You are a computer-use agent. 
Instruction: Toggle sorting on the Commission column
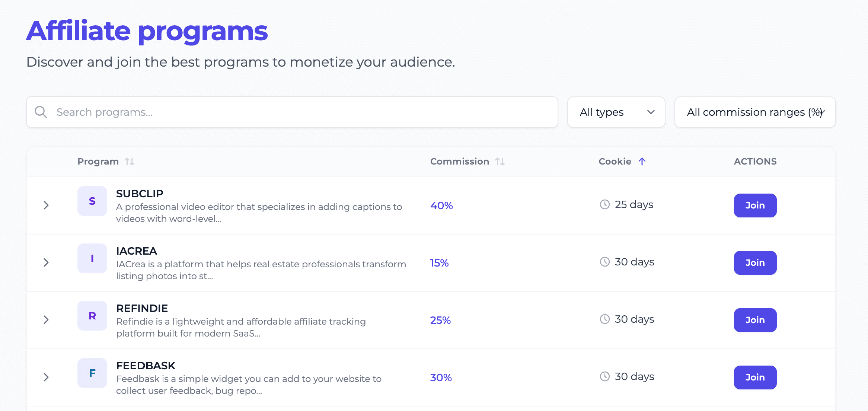point(499,161)
